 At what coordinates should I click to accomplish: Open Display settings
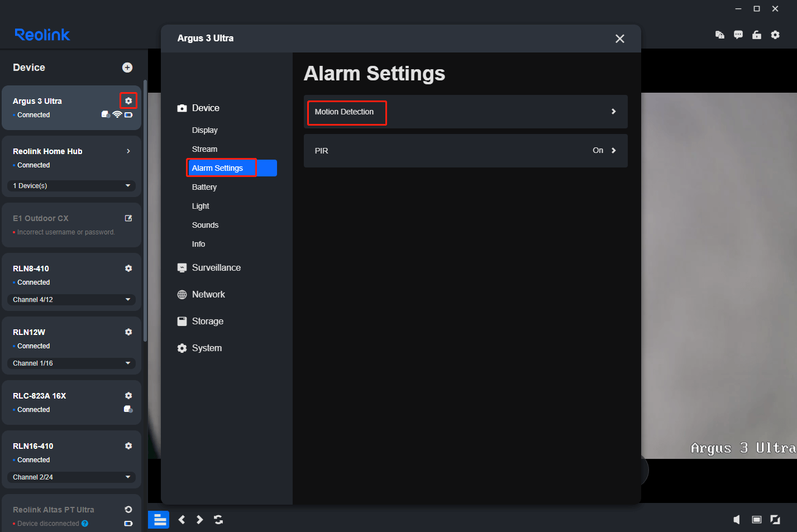(205, 130)
